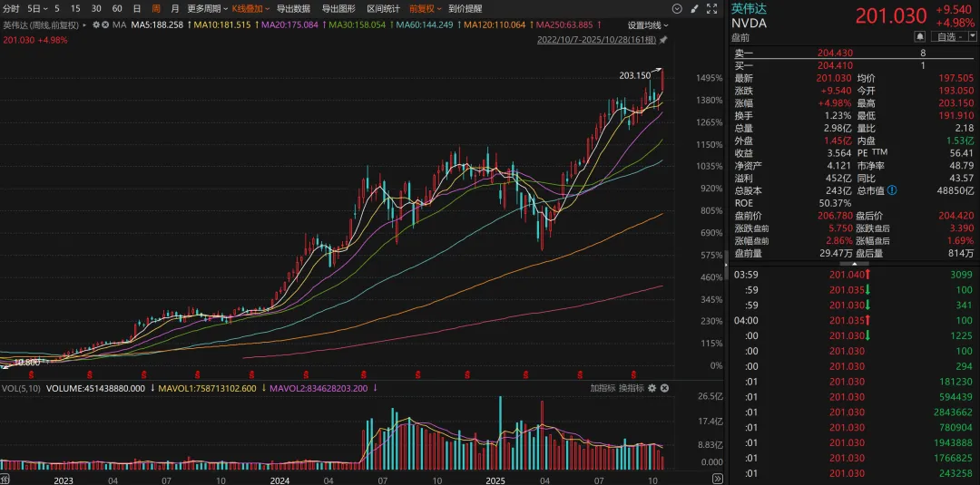This screenshot has width=980, height=485.
Task: Click MAVOL2:834628203.200 label
Action: pyautogui.click(x=320, y=388)
